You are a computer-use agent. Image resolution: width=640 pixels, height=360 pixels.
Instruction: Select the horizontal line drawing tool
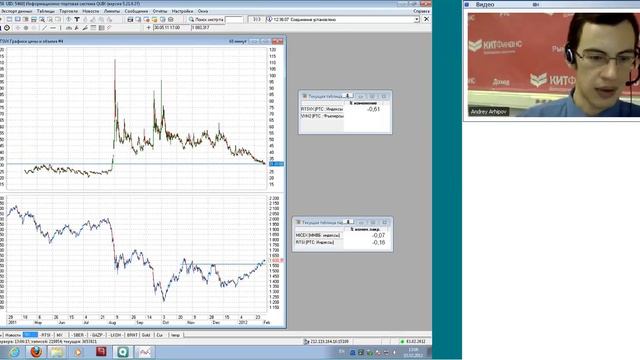[53, 28]
